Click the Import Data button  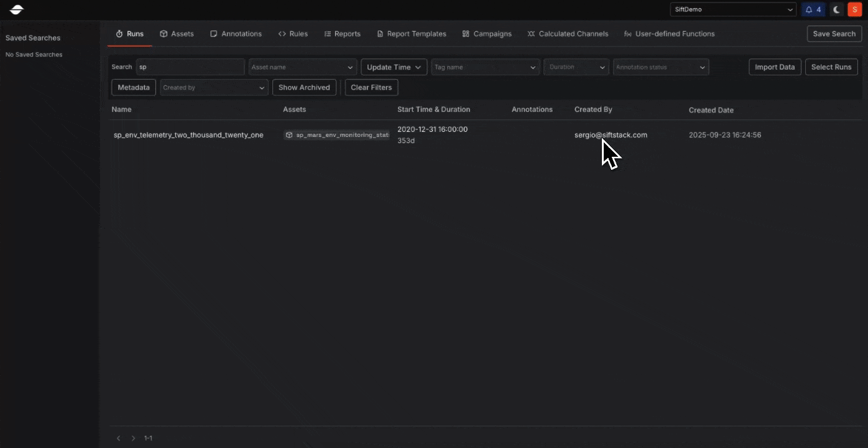(x=775, y=67)
